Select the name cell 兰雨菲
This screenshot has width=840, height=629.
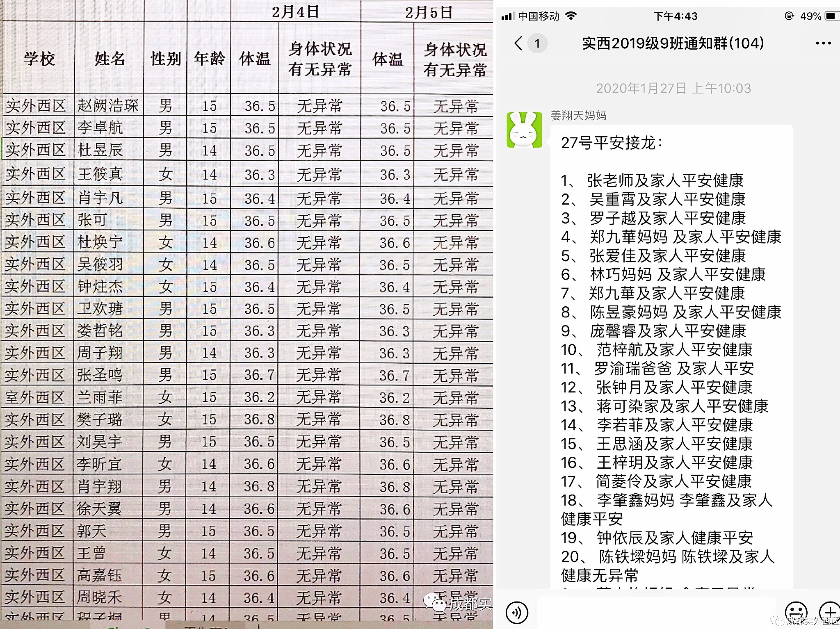[109, 397]
